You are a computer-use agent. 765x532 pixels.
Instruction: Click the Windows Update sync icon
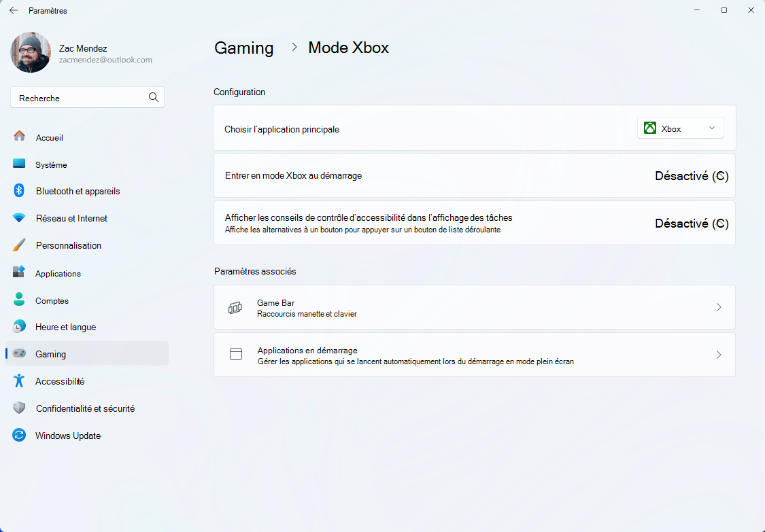pyautogui.click(x=19, y=435)
